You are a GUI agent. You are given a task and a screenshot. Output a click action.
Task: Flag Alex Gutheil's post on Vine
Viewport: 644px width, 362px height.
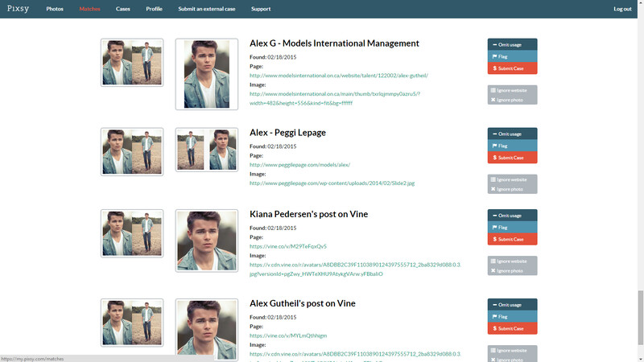512,316
